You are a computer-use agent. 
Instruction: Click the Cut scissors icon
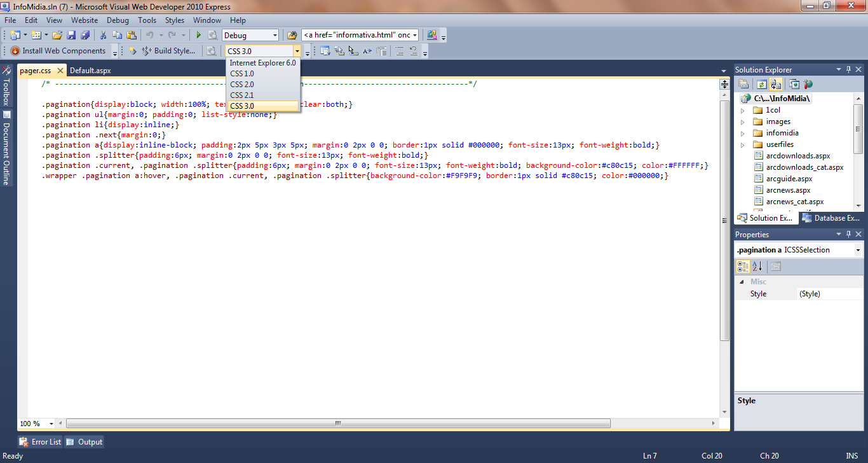(x=103, y=35)
